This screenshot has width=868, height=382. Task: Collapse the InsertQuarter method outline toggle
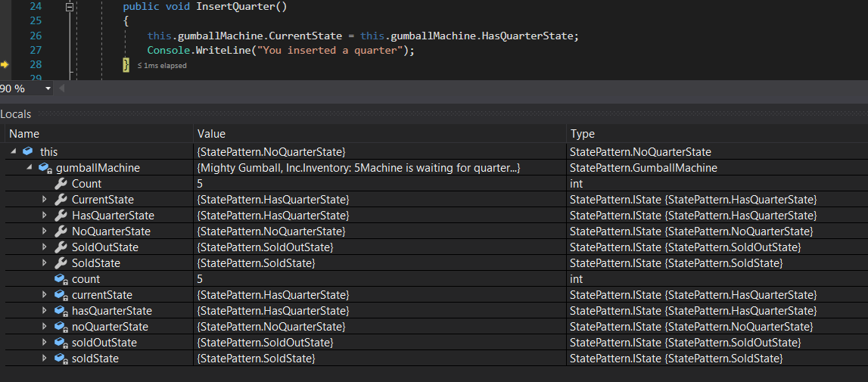point(69,8)
